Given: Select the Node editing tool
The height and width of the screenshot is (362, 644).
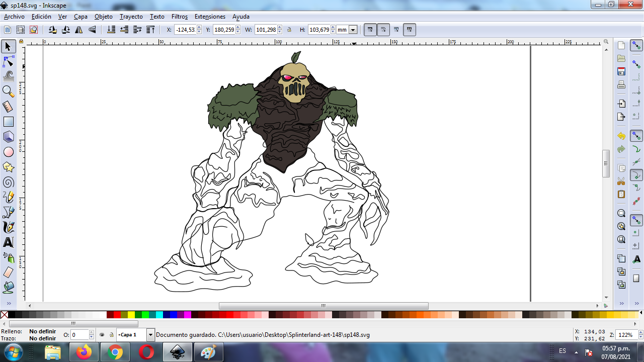Looking at the screenshot, I should 8,62.
